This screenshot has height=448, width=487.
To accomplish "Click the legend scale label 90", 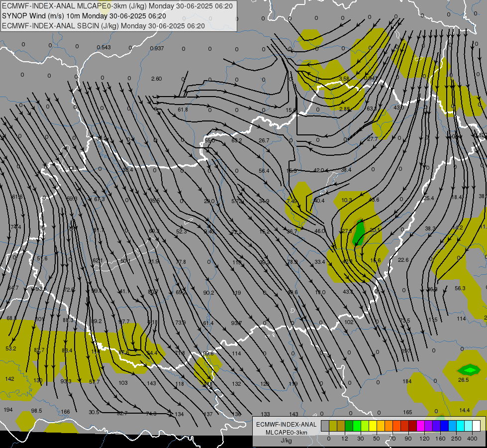I will coord(408,439).
